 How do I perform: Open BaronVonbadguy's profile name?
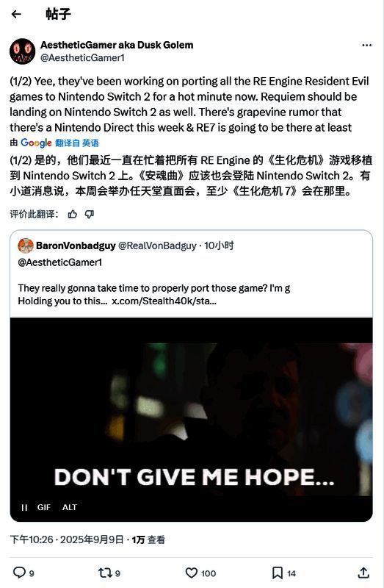tap(76, 245)
